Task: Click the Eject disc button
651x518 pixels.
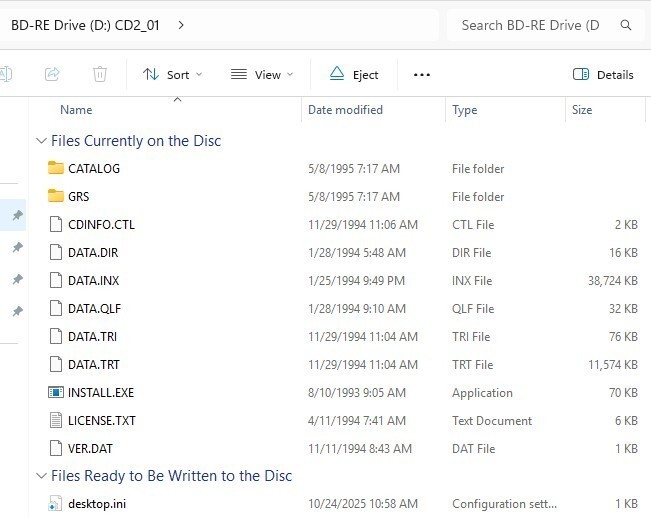Action: tap(354, 74)
